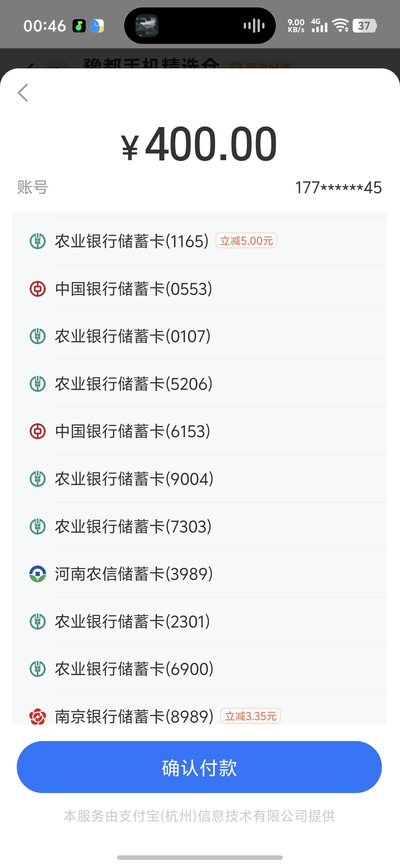Screen dimensions: 400x868
Task: Tap the green music app status icon
Action: coord(79,26)
